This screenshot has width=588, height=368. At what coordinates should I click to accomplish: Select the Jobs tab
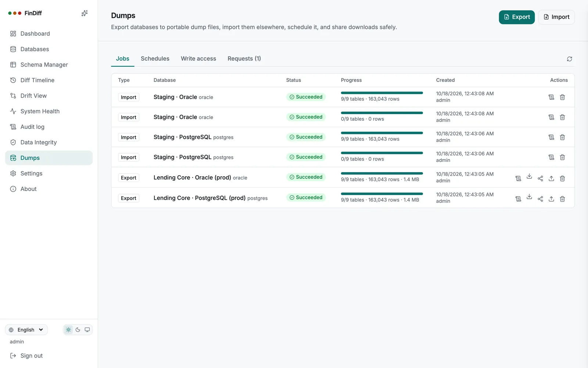coord(123,59)
